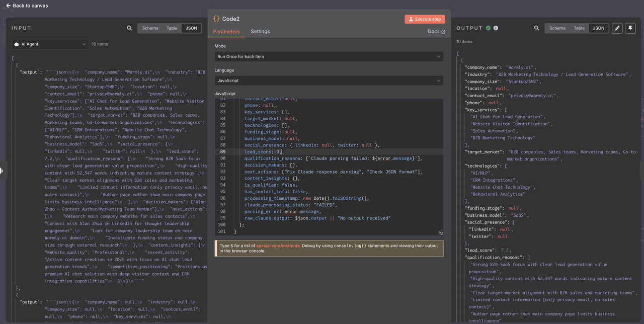The height and width of the screenshot is (324, 644).
Task: Click code line "is_qualified: false,"
Action: 270,185
